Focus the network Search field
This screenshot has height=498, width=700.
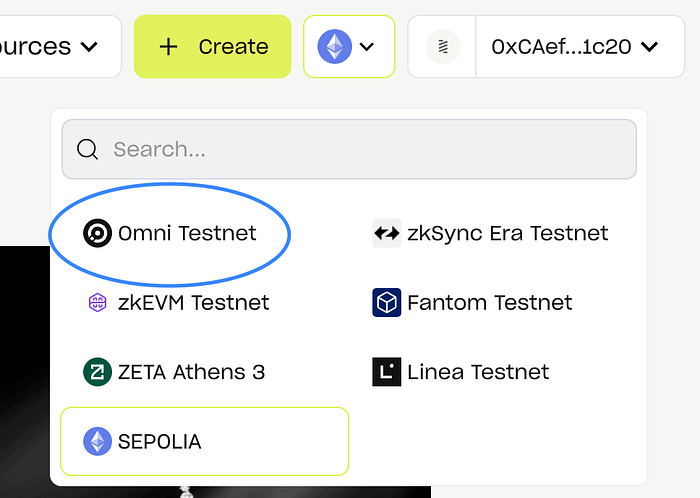click(360, 150)
